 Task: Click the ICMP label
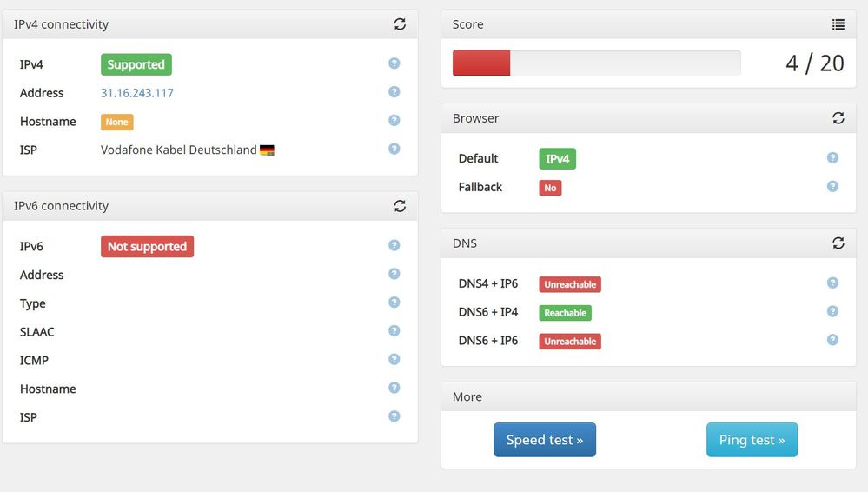pos(35,361)
